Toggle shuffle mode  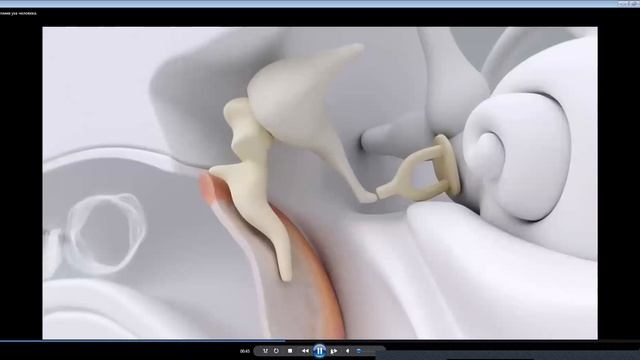[x=265, y=351]
